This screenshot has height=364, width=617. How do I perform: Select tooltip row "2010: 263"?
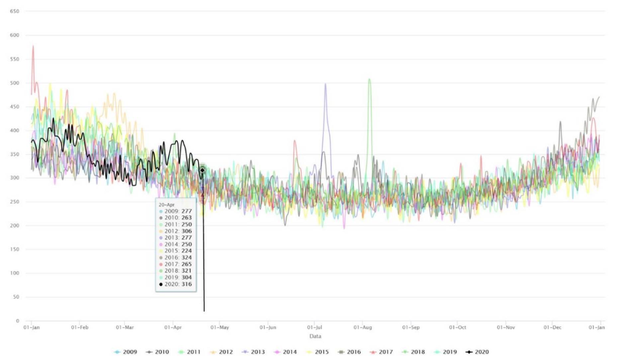175,218
